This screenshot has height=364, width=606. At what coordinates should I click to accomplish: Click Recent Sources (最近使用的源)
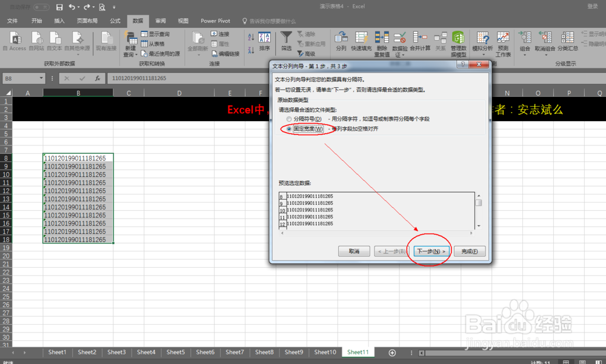pyautogui.click(x=161, y=54)
